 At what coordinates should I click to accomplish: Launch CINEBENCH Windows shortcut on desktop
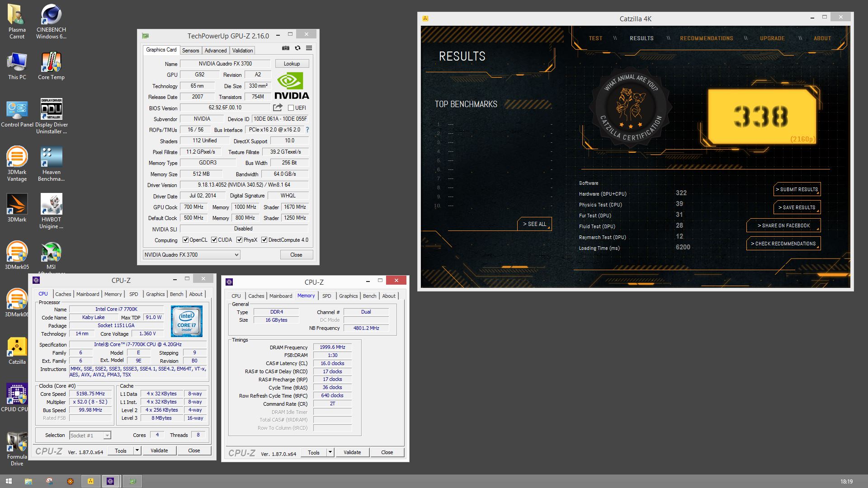[51, 22]
